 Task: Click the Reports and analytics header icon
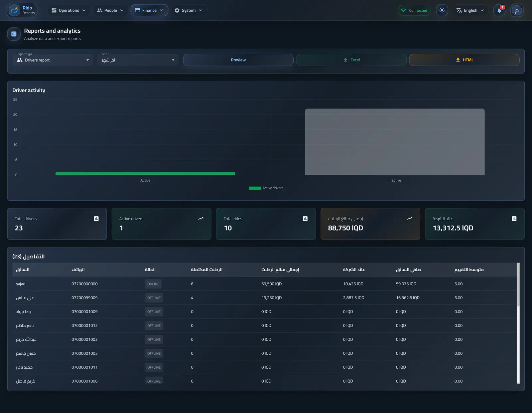[14, 34]
